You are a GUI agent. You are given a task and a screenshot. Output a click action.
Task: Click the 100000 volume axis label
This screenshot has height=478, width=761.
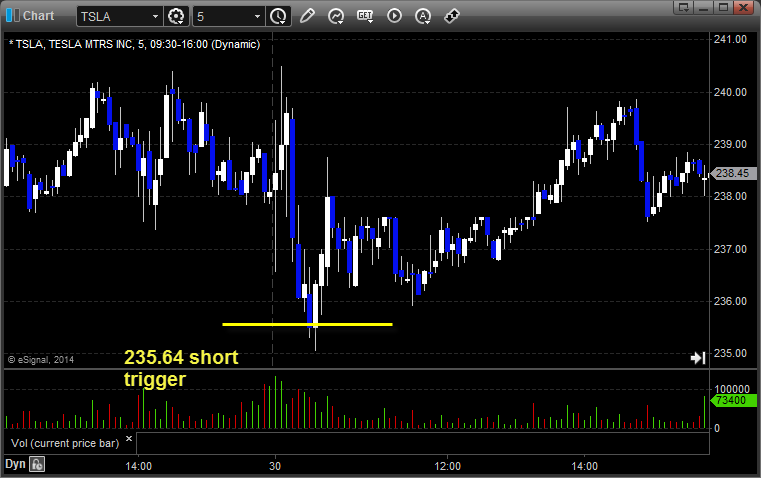coord(732,389)
